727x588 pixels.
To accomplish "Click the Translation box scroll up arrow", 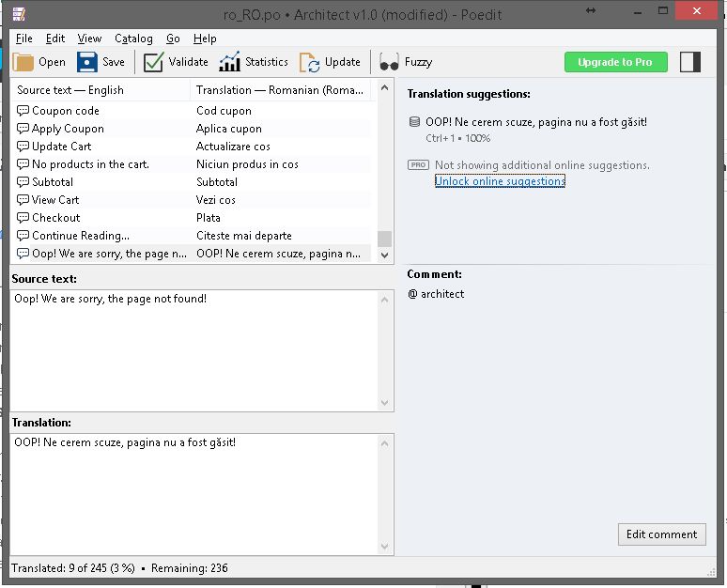I will (384, 443).
